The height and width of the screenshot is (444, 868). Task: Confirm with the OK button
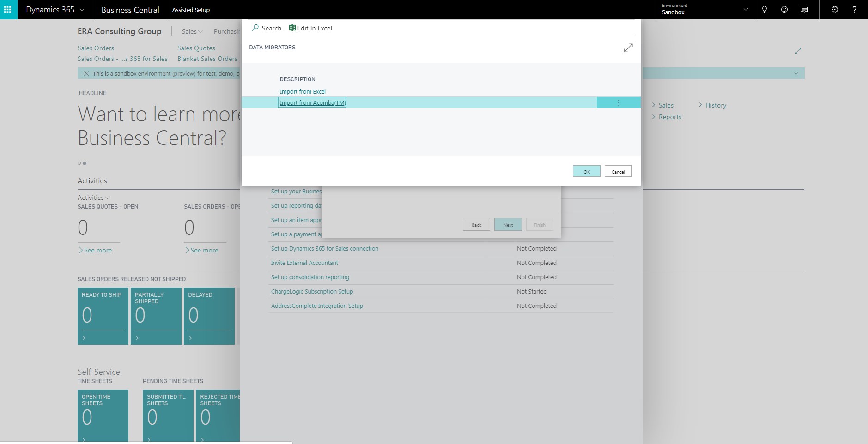point(587,171)
